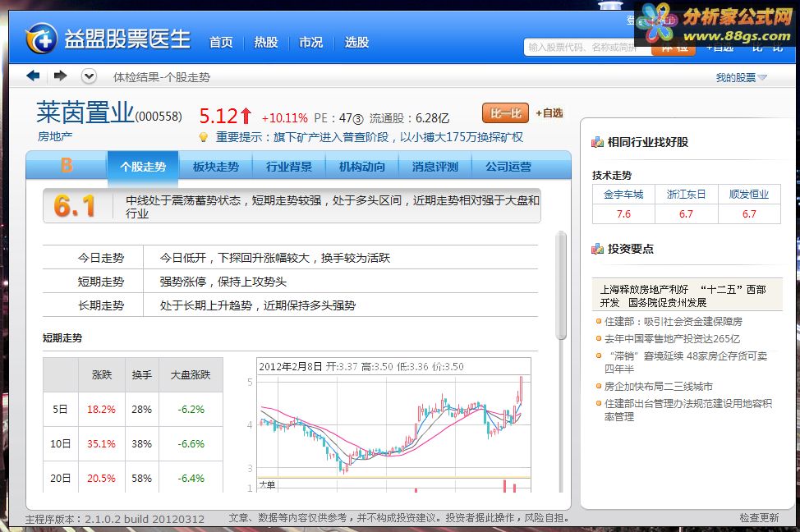Click the 大盘涨跌 column header
This screenshot has width=800, height=532.
click(191, 375)
